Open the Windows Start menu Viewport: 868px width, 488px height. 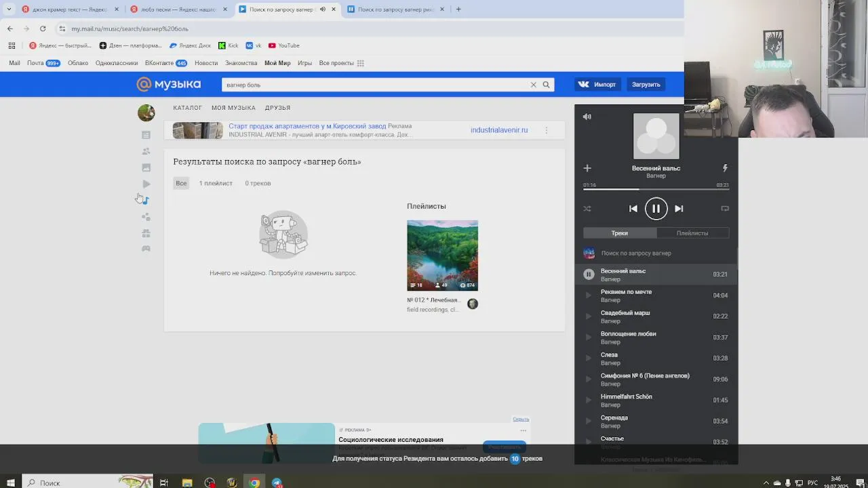(10, 483)
